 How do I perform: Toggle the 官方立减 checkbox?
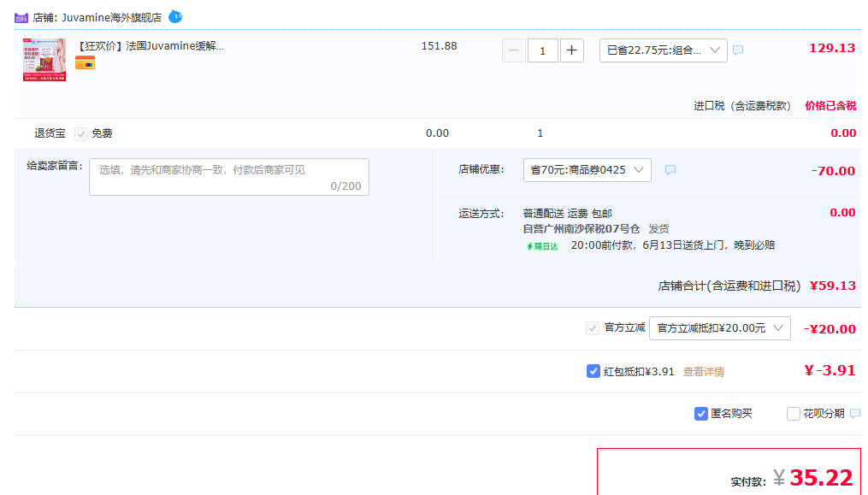coord(593,328)
